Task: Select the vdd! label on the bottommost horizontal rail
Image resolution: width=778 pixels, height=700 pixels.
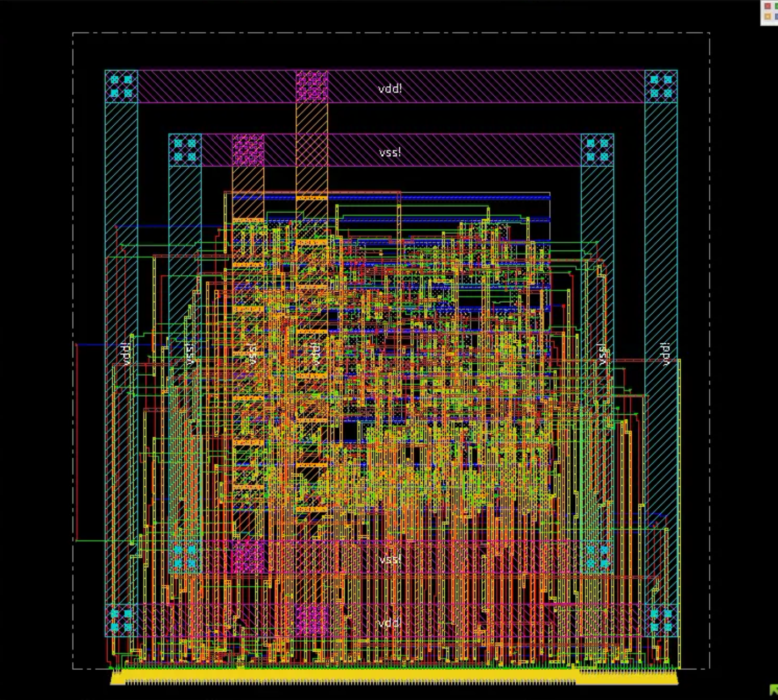Action: point(390,623)
